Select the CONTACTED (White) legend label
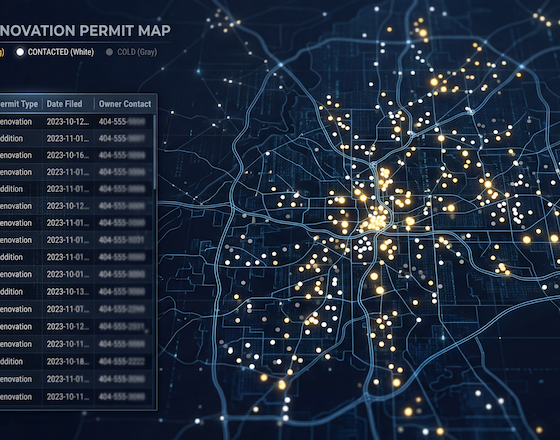The image size is (560, 440). point(61,52)
